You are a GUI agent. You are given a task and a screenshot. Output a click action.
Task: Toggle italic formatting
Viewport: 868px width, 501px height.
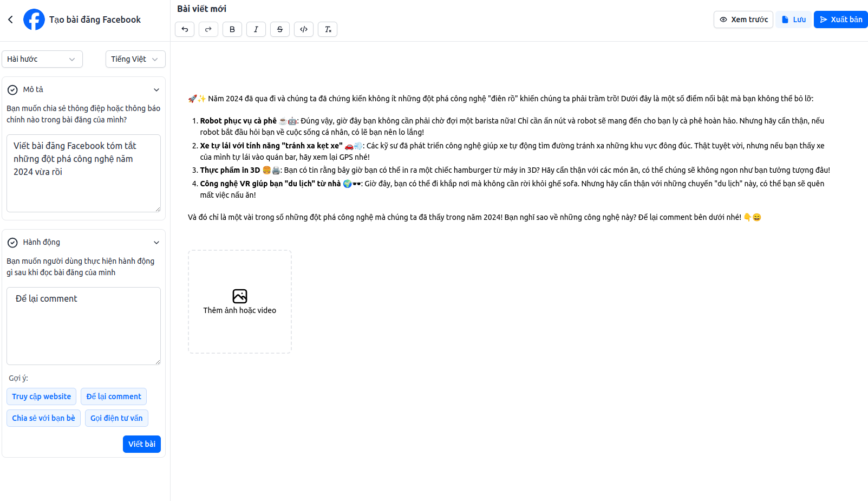pyautogui.click(x=256, y=29)
